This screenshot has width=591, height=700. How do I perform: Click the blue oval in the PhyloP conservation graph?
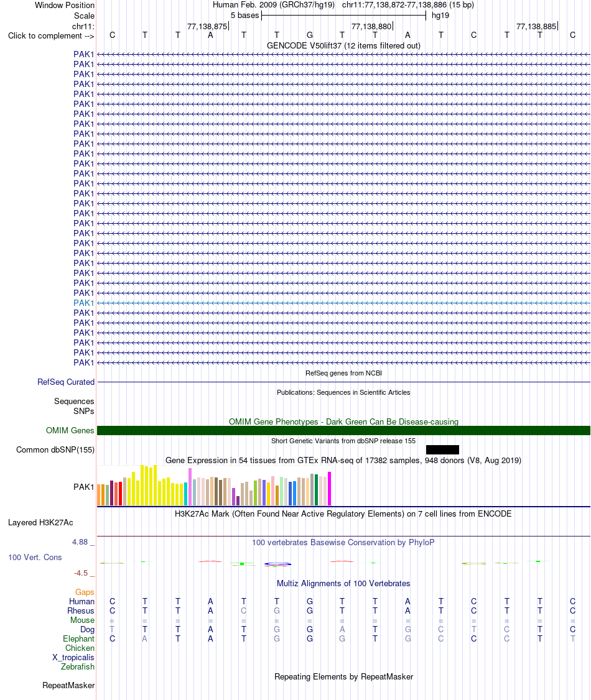277,564
